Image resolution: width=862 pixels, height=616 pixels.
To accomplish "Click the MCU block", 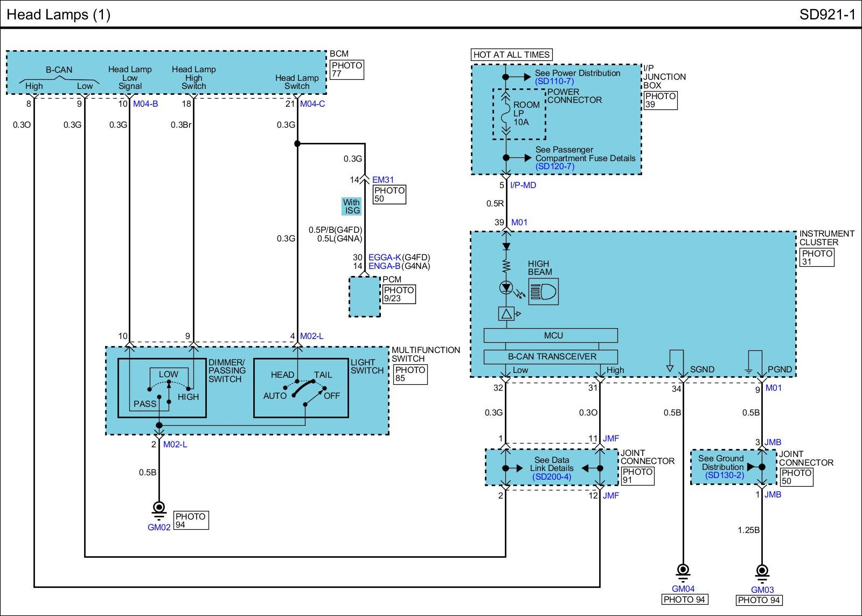I will (x=551, y=336).
